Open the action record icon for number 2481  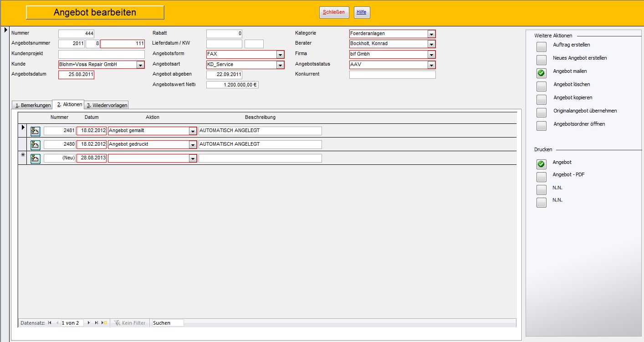coord(35,131)
